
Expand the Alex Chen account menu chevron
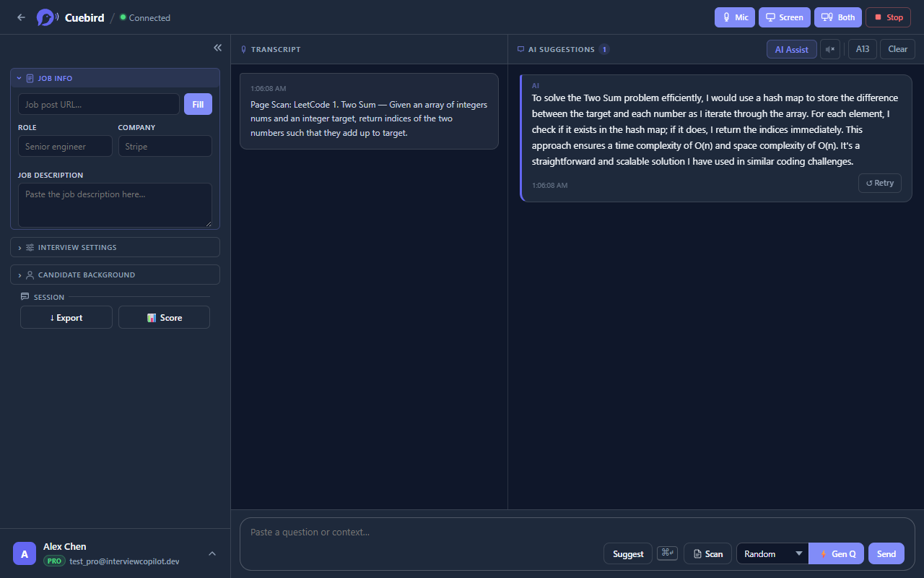tap(212, 553)
